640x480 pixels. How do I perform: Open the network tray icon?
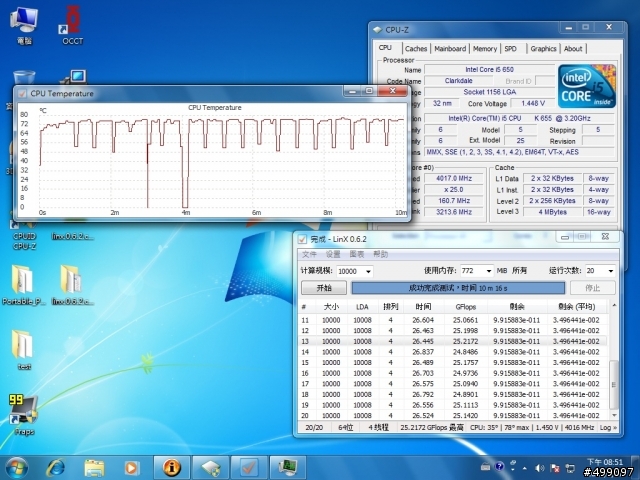tap(570, 468)
